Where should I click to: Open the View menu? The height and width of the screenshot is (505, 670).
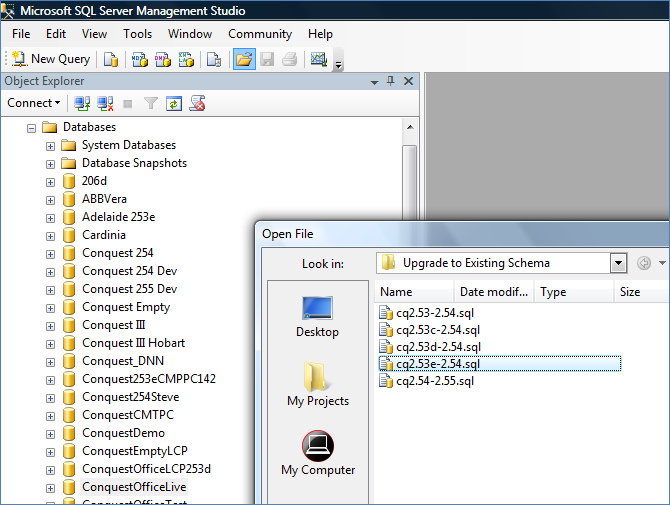[94, 34]
